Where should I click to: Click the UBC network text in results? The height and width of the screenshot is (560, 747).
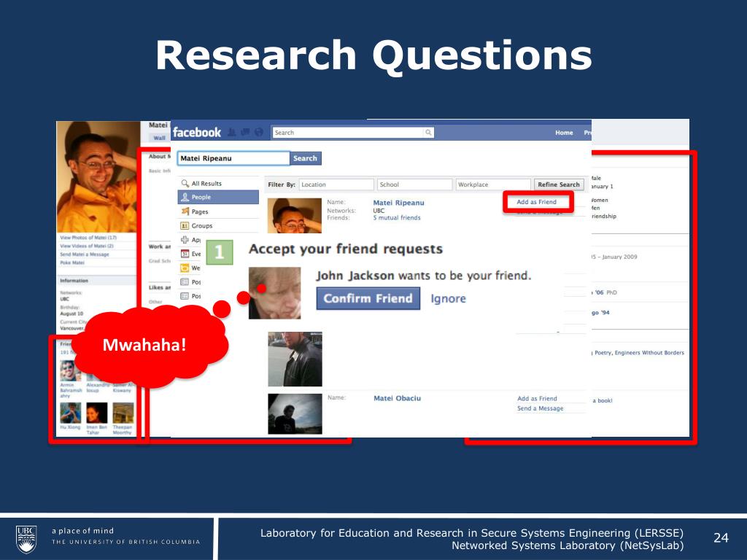tap(379, 211)
